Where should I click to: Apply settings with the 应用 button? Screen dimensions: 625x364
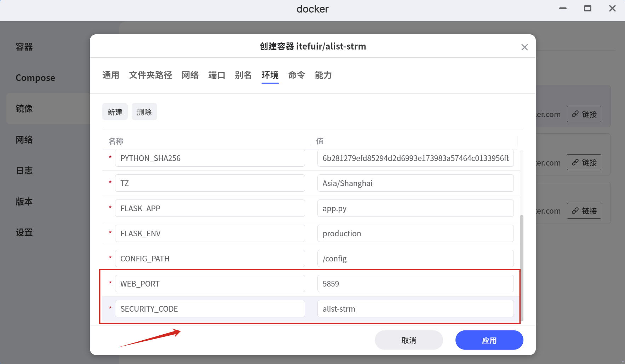tap(489, 340)
